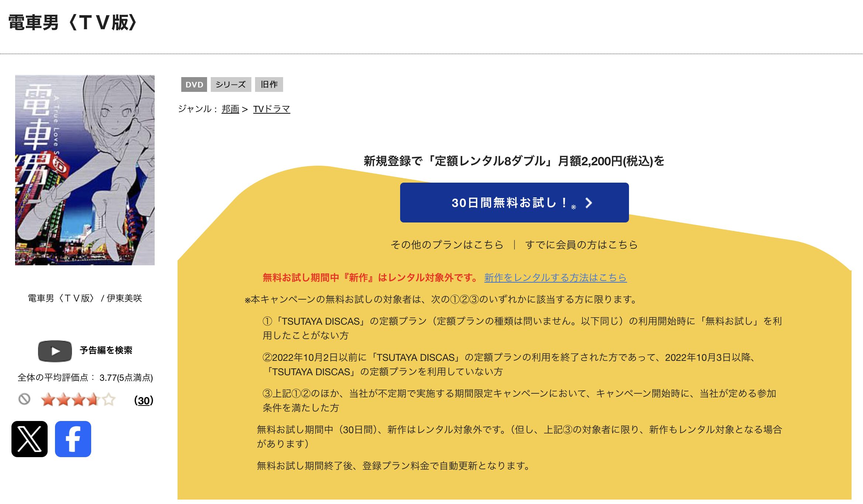Click the fourth star in the rating
Screen dimensions: 863x504
pos(93,399)
